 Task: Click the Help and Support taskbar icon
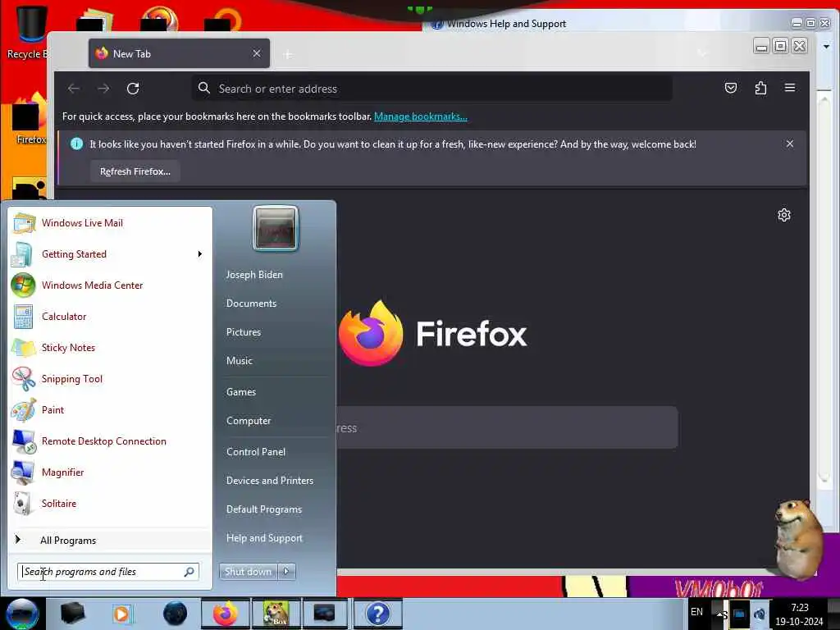[x=377, y=614]
